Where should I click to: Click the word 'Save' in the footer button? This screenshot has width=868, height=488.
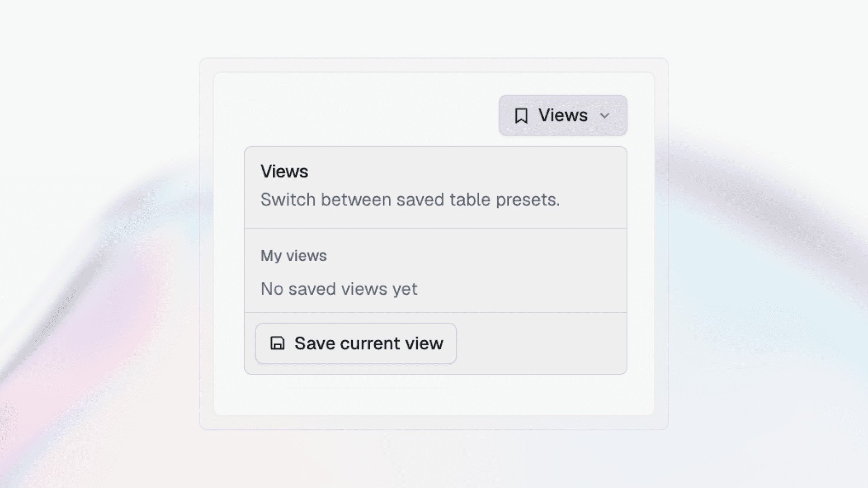(x=315, y=343)
